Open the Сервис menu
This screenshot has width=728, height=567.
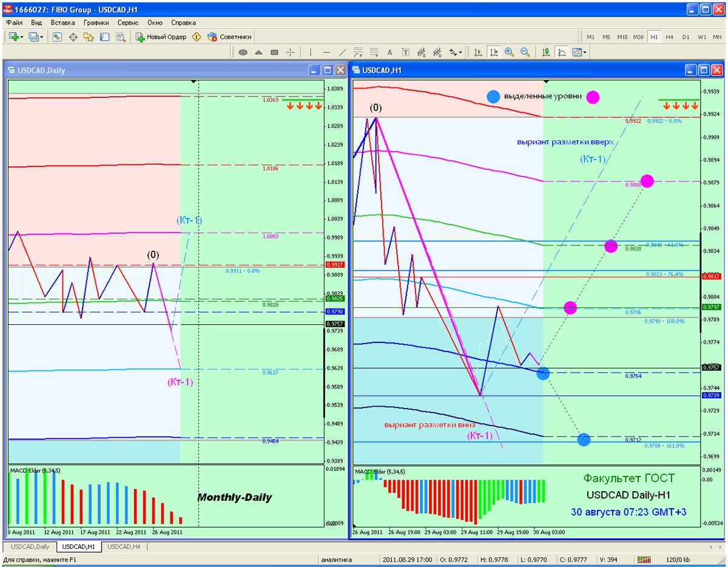[128, 22]
